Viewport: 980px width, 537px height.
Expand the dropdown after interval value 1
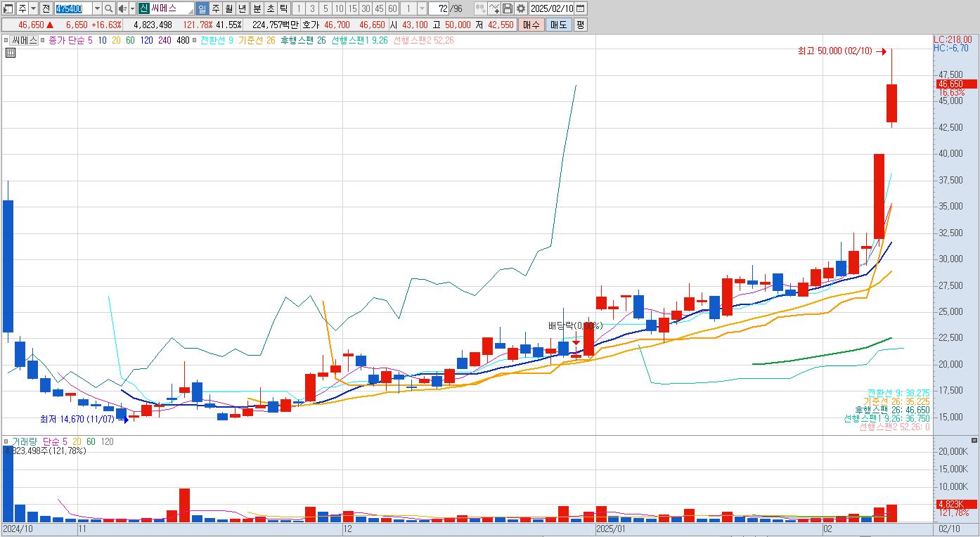point(421,8)
